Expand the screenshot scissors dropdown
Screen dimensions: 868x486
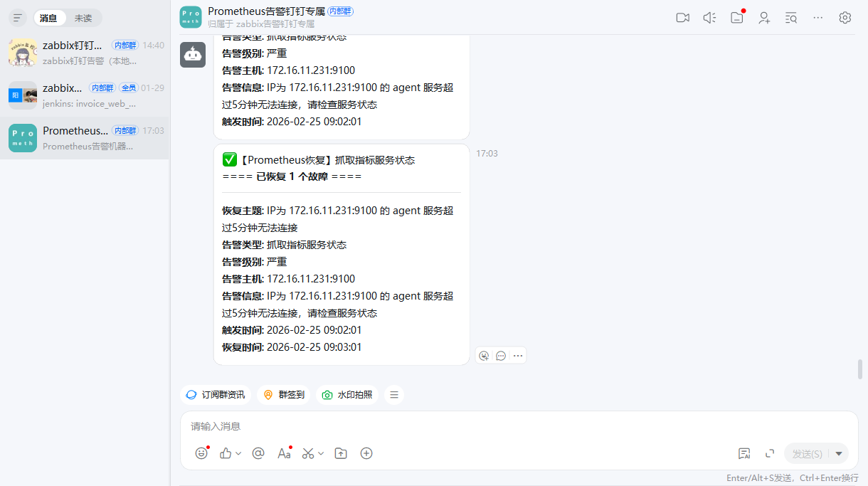pyautogui.click(x=321, y=453)
